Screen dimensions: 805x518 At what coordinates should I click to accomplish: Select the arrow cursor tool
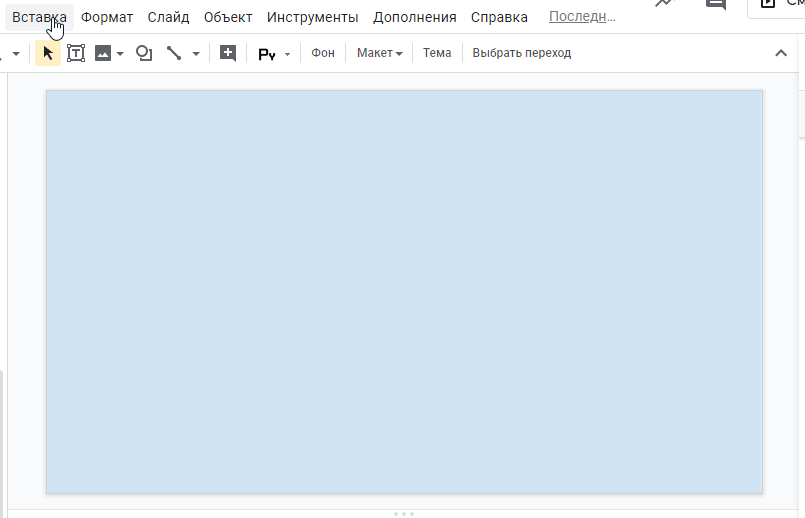point(47,53)
